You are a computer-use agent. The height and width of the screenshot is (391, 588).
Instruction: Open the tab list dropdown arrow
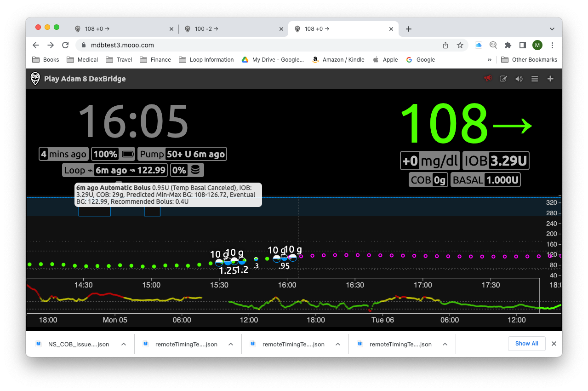552,29
